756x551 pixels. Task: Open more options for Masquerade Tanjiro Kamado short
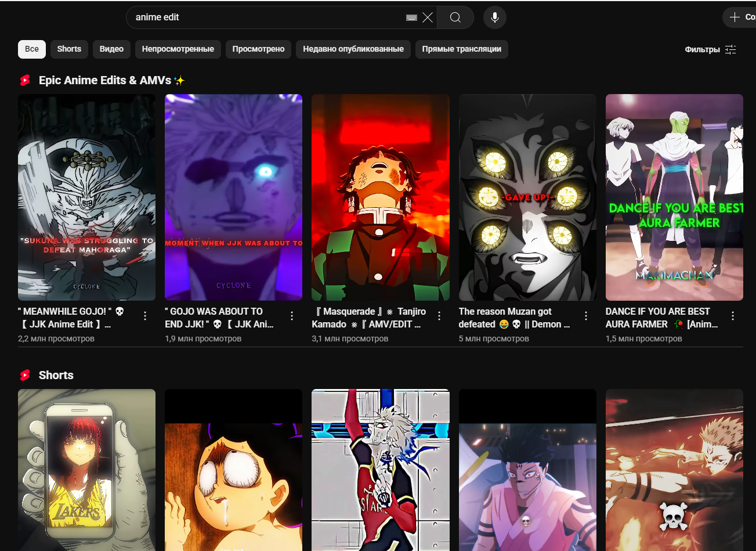tap(439, 316)
